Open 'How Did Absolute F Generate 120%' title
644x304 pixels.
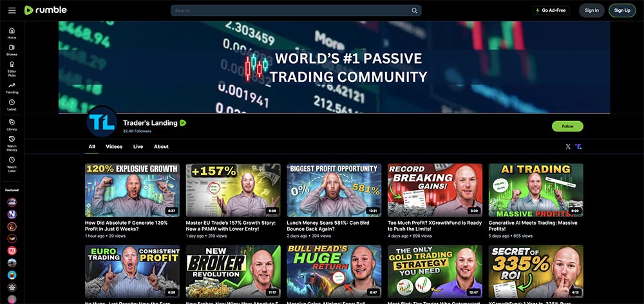coord(126,225)
